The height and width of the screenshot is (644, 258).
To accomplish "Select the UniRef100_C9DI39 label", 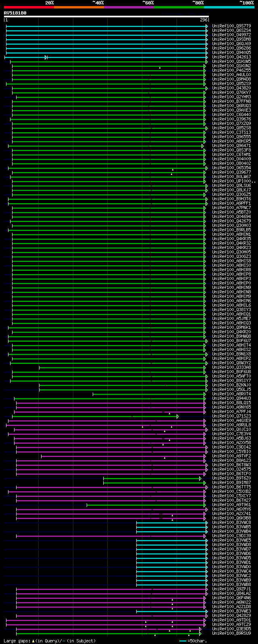I will [x=231, y=536].
